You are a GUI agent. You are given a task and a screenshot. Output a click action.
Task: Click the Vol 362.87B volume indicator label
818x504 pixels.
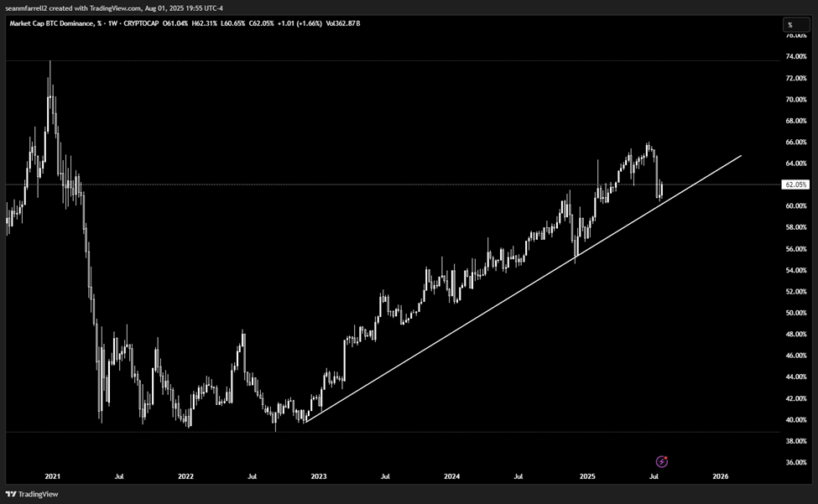[x=341, y=24]
